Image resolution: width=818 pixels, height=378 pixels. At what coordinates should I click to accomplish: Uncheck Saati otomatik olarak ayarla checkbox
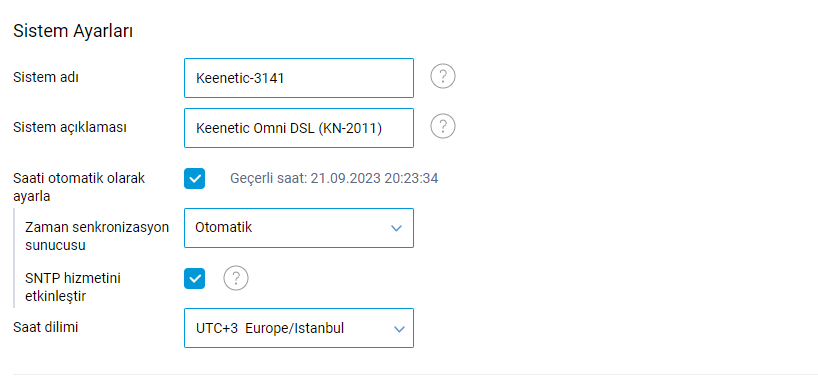click(195, 178)
